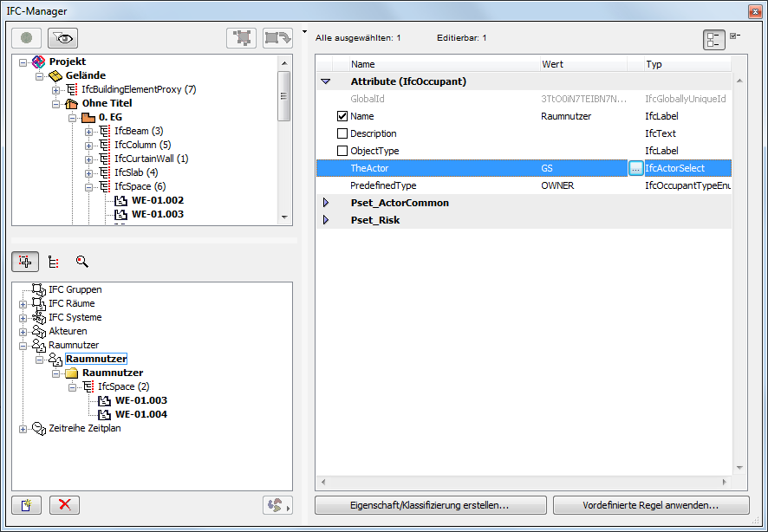
Task: Uncheck the Name attribute checkbox
Action: tap(342, 116)
